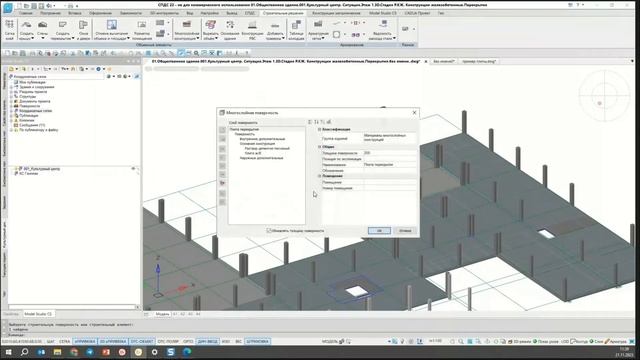Open the Стены dropdown arrow

click(x=42, y=38)
